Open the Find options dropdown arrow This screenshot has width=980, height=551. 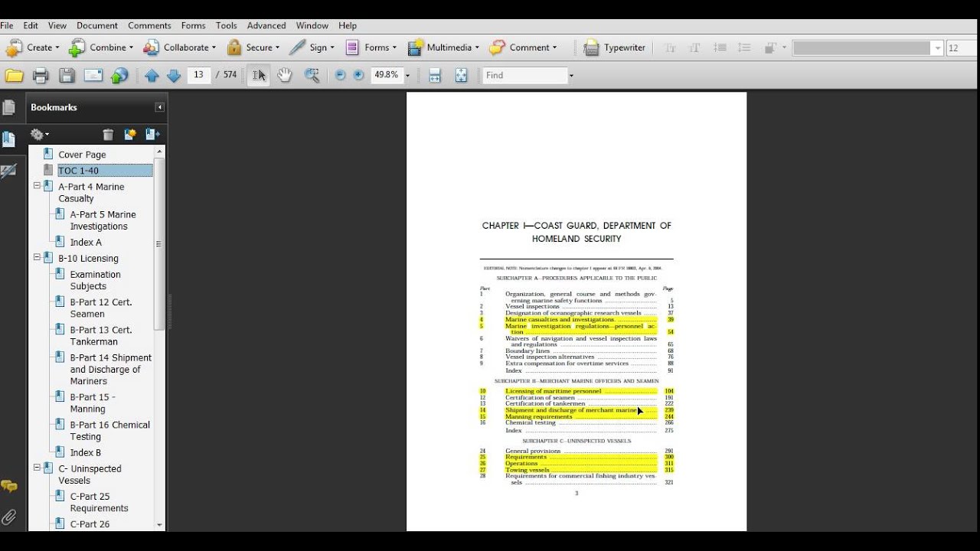(571, 76)
